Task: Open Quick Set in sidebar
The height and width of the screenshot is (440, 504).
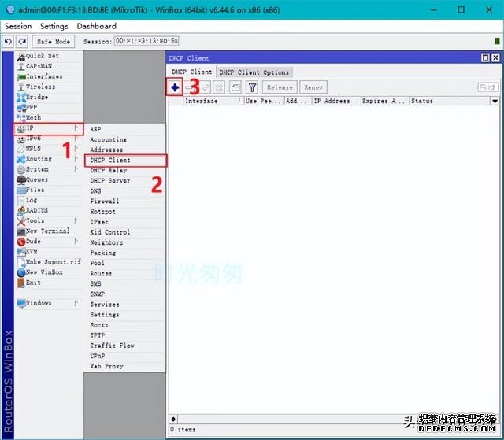Action: (49, 56)
